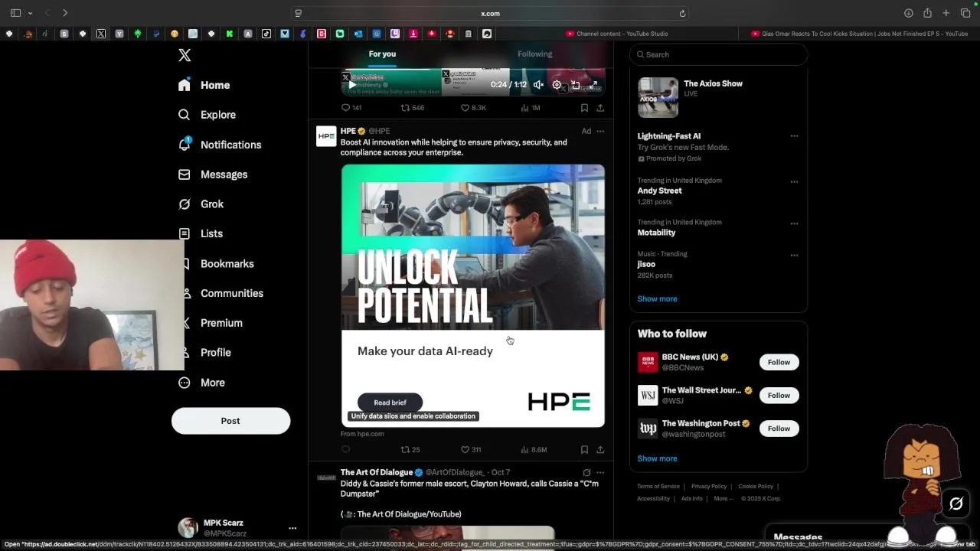Open the Motability trending topic
The width and height of the screenshot is (980, 551).
coord(656,233)
